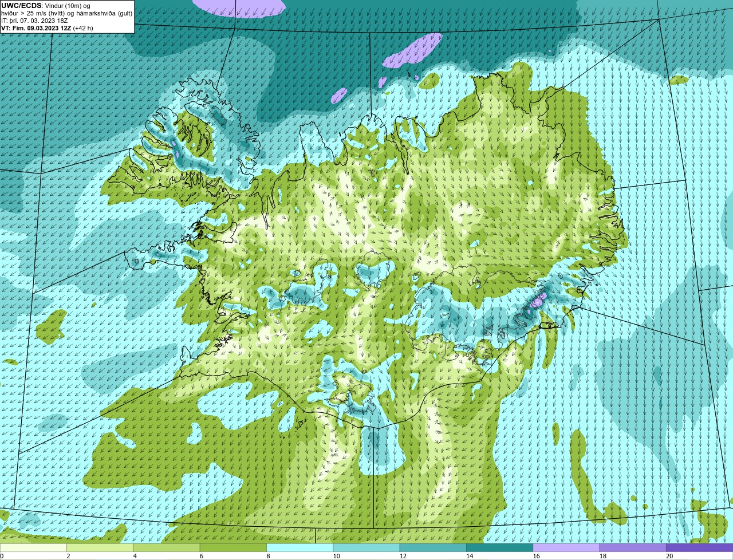
Task: Click the olive green 6–8 m/s legend segment
Action: pos(233,547)
